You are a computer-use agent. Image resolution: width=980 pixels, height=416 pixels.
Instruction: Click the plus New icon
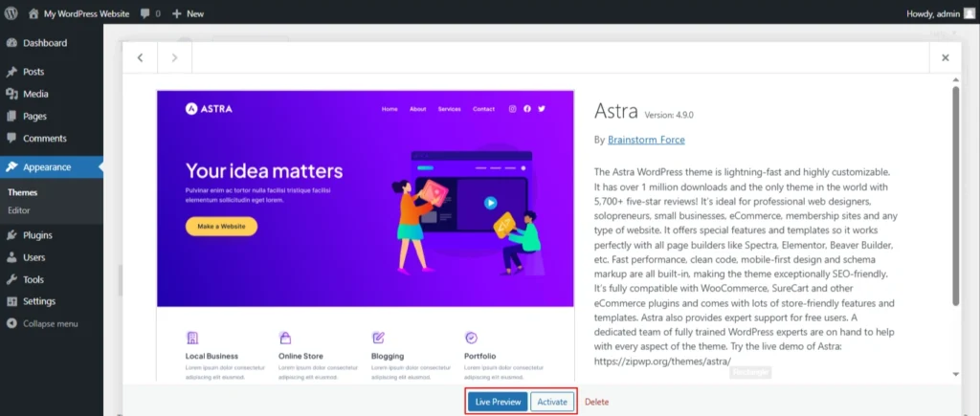click(176, 13)
